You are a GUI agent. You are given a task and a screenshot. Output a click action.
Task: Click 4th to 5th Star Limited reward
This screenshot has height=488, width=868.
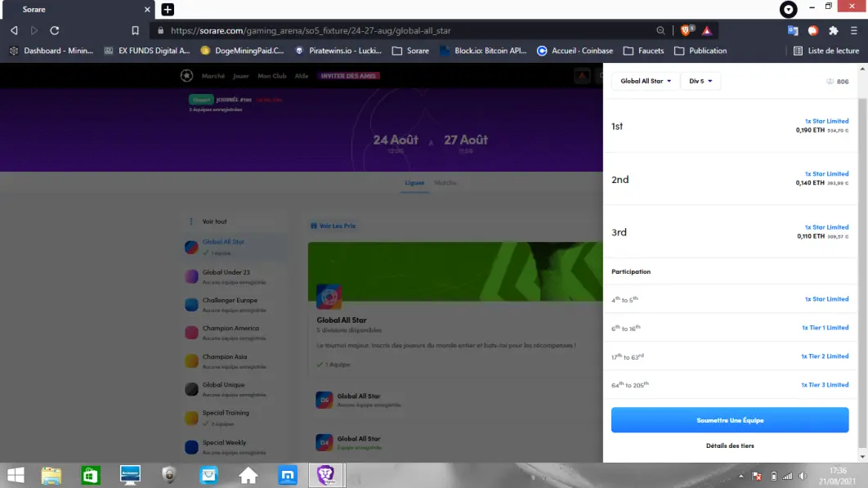pyautogui.click(x=826, y=299)
